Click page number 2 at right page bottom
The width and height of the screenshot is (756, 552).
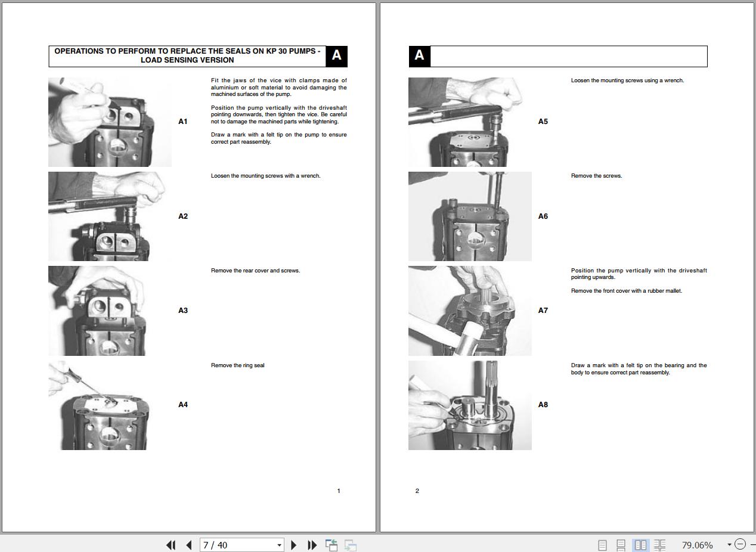(417, 491)
